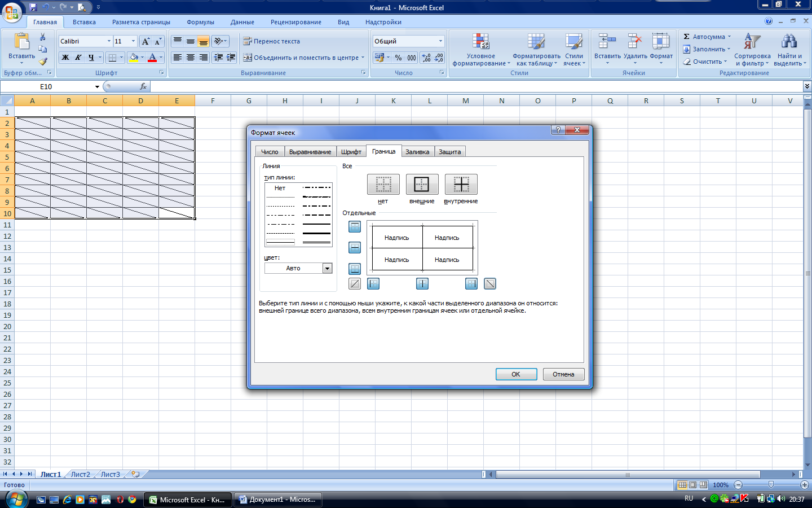Click 'Очистить' clear button
The width and height of the screenshot is (812, 508).
705,62
